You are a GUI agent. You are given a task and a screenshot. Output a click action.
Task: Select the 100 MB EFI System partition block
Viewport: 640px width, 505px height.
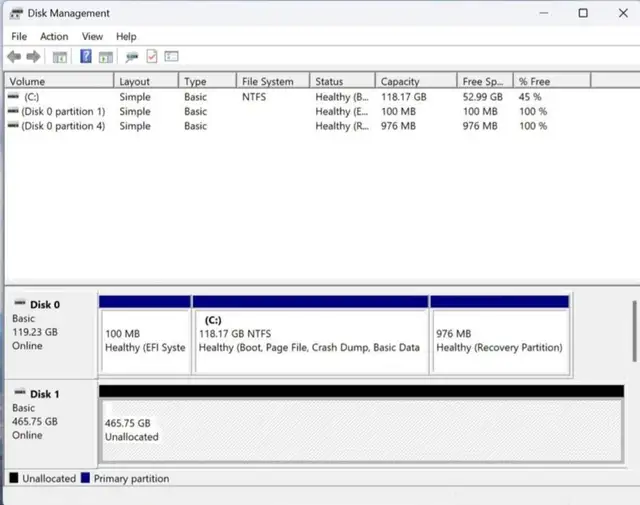145,335
